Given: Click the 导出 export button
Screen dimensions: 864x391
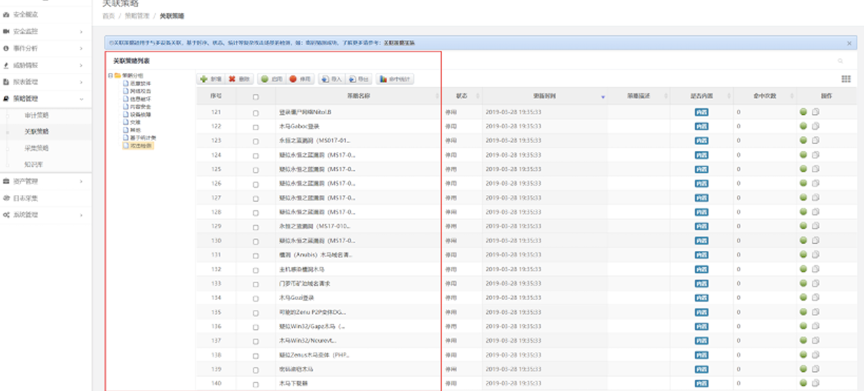Looking at the screenshot, I should point(359,79).
